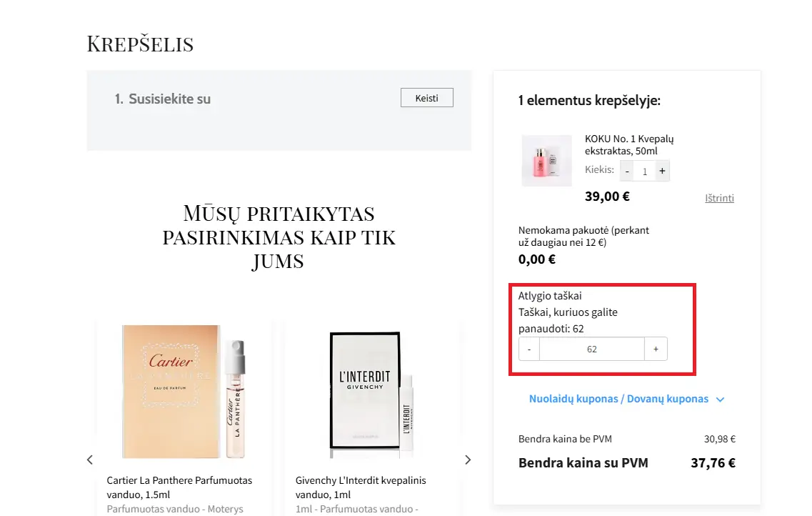Image resolution: width=812 pixels, height=516 pixels.
Task: Click the coupon section chevron arrow
Action: (x=720, y=400)
